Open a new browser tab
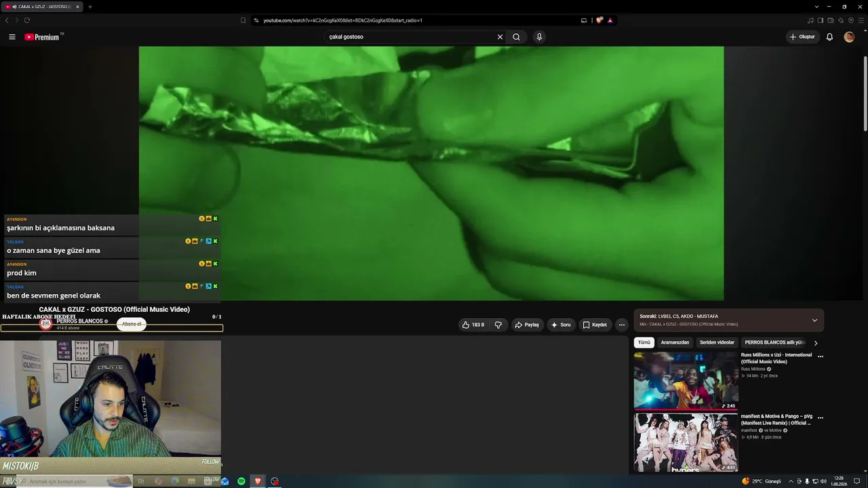 pos(90,7)
